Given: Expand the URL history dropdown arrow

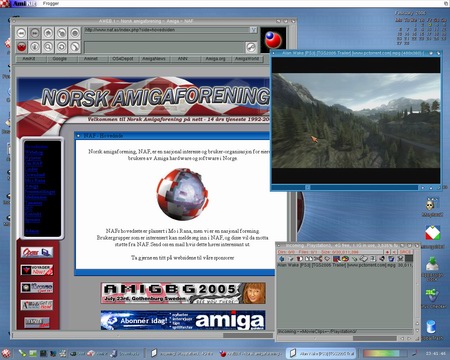Looking at the screenshot, I should coord(253,30).
